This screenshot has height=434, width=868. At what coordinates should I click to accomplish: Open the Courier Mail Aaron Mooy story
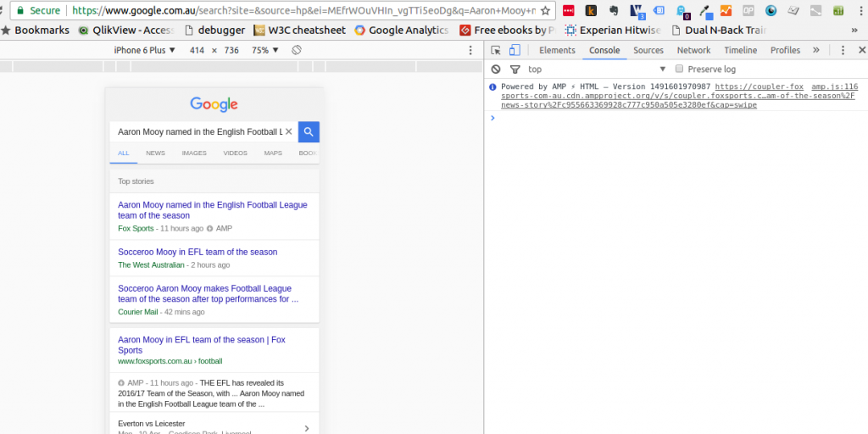coord(209,294)
